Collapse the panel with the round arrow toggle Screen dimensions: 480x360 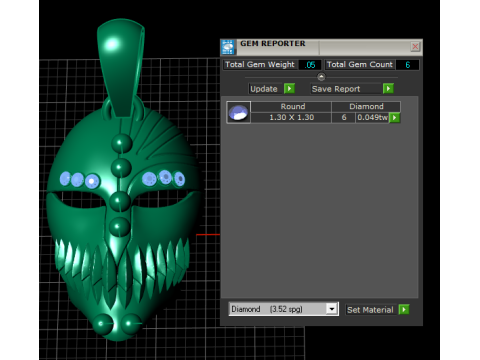(x=321, y=77)
